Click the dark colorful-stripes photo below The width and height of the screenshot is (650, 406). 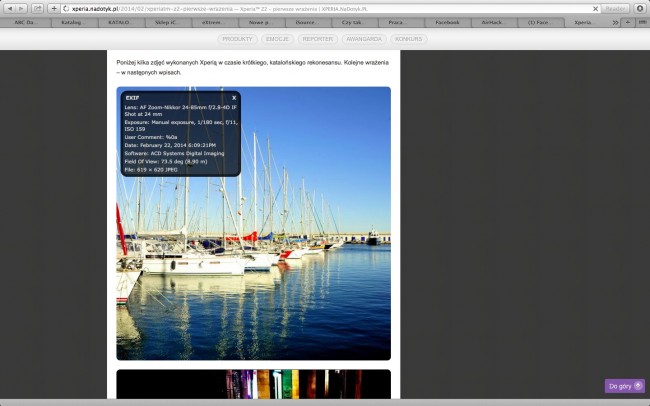tap(253, 384)
